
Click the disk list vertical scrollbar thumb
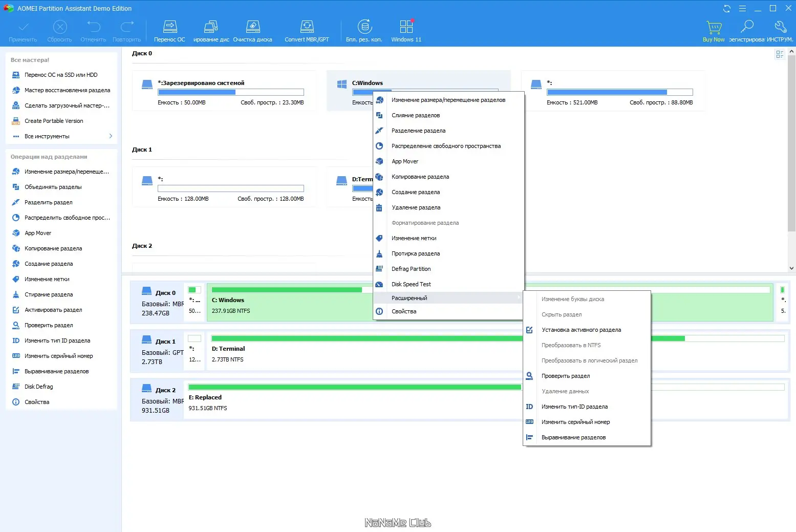792,143
